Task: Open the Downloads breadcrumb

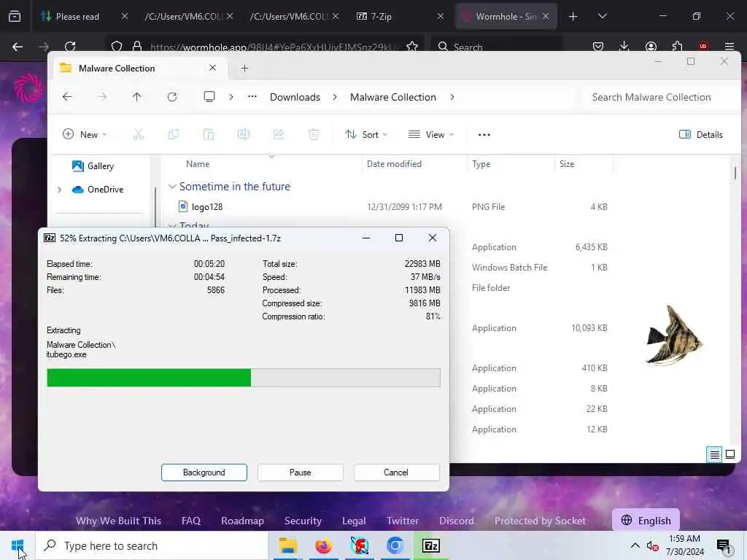Action: click(295, 97)
